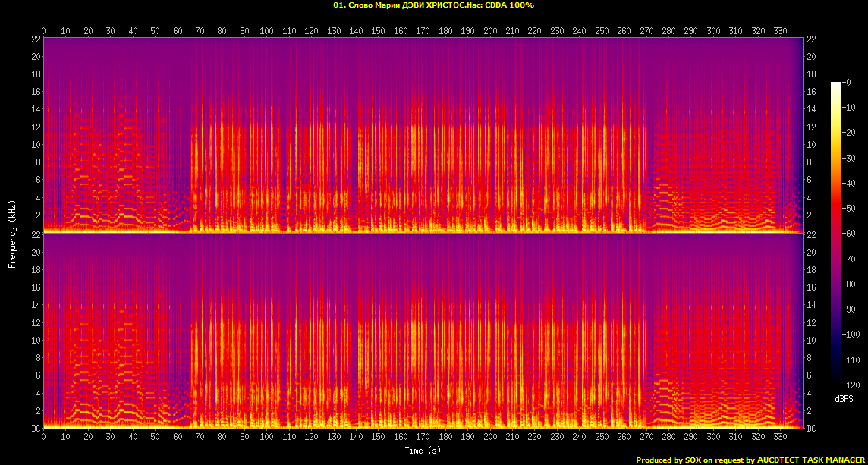Click the red section of the color scale bar

click(x=836, y=220)
